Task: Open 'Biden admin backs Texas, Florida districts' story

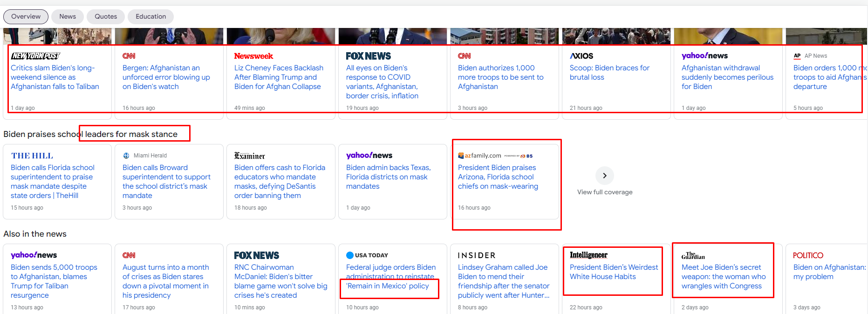Action: (x=389, y=177)
